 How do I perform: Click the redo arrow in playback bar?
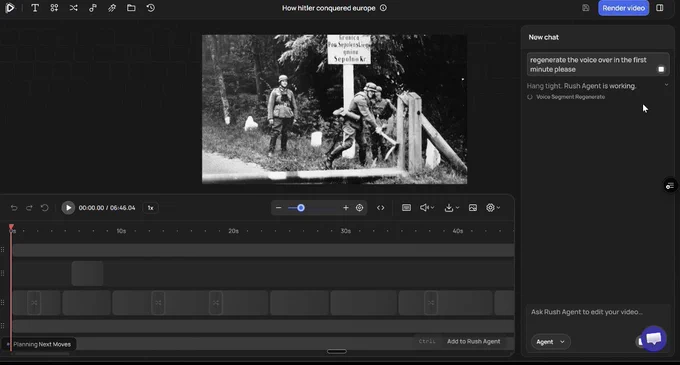[29, 208]
